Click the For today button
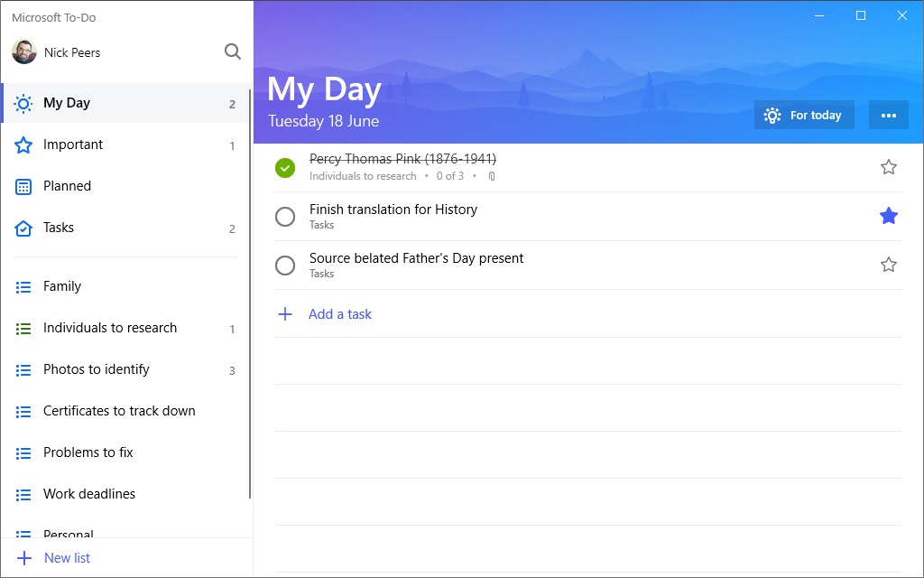Screen dimensions: 924x578 (x=804, y=115)
